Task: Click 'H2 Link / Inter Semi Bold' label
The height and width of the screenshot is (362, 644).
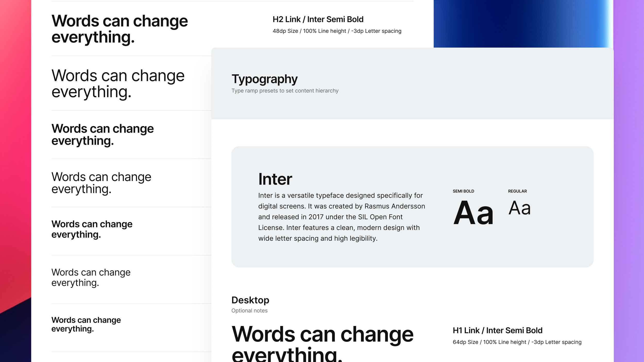Action: point(318,19)
